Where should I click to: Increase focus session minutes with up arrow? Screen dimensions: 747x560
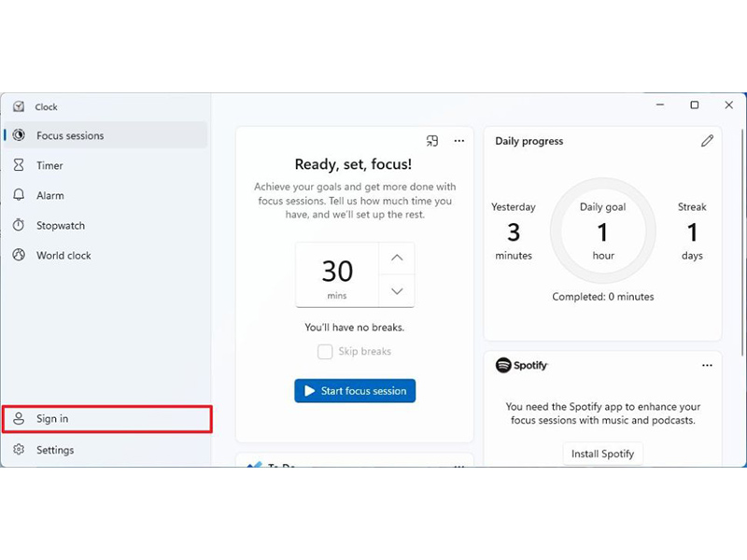click(x=397, y=258)
